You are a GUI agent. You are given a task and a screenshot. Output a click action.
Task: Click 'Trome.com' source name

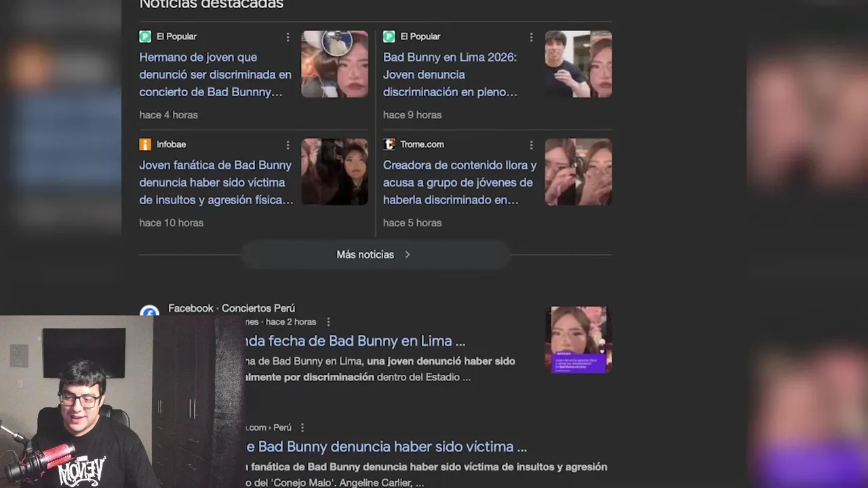(x=422, y=144)
